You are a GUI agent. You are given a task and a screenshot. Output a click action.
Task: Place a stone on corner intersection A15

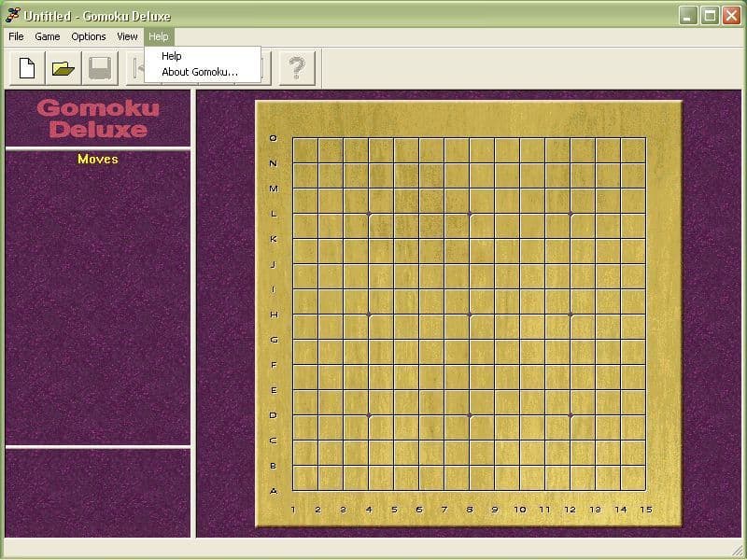pyautogui.click(x=646, y=491)
